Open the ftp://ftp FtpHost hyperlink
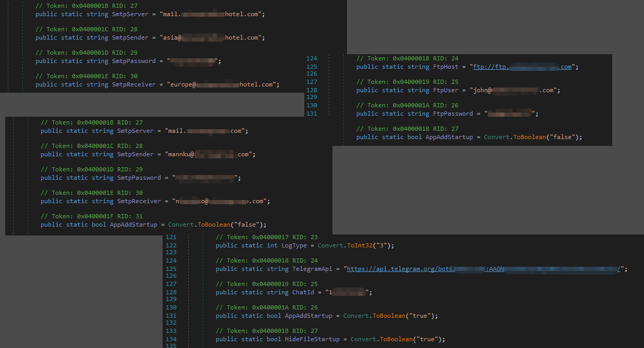 click(522, 67)
